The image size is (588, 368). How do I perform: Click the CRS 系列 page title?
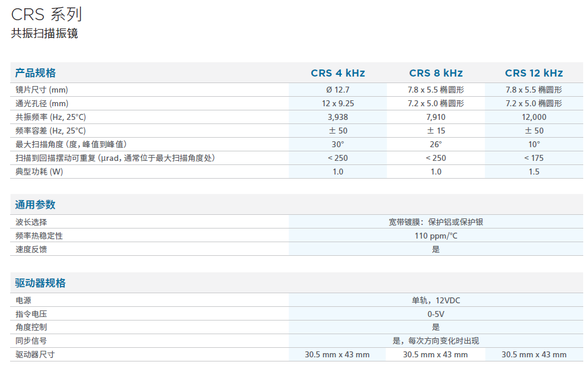[x=46, y=14]
